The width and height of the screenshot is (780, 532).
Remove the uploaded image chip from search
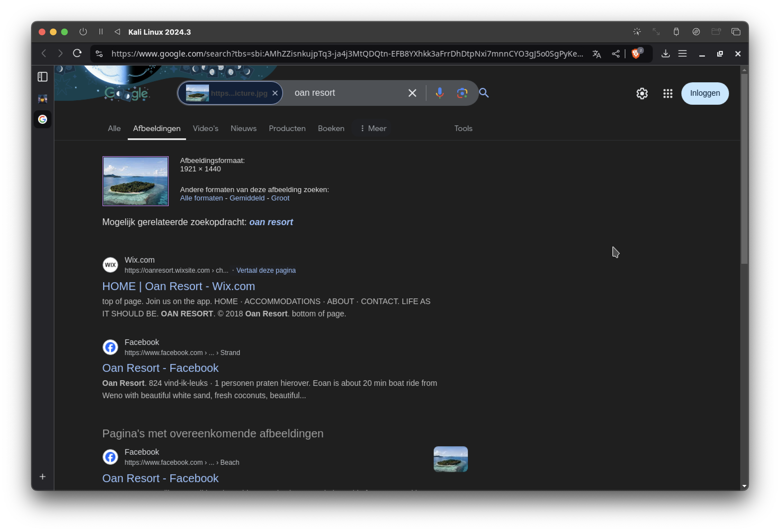[275, 93]
